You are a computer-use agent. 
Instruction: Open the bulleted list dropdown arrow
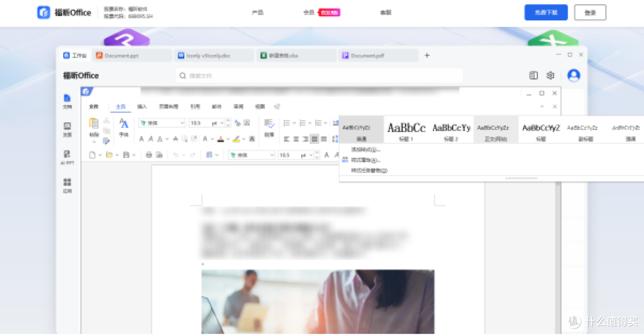(x=294, y=123)
